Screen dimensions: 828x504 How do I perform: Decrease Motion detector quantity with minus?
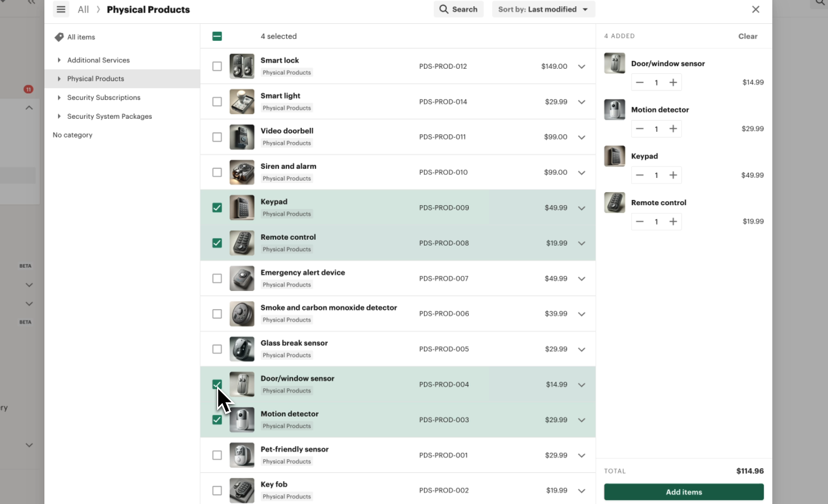[639, 129]
